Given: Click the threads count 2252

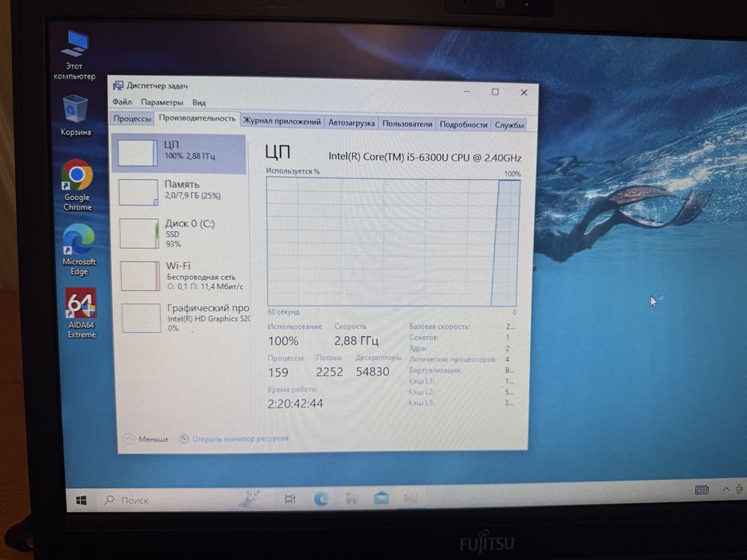Looking at the screenshot, I should point(329,371).
